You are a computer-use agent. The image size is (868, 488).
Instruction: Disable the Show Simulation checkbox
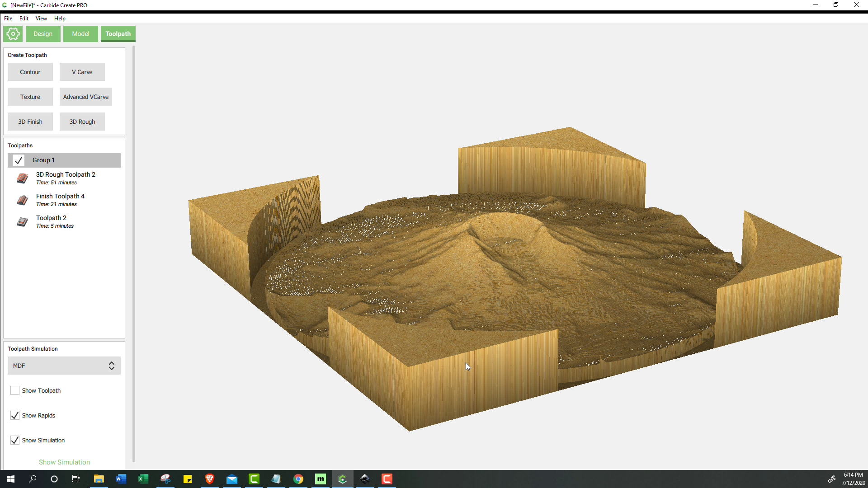coord(15,440)
